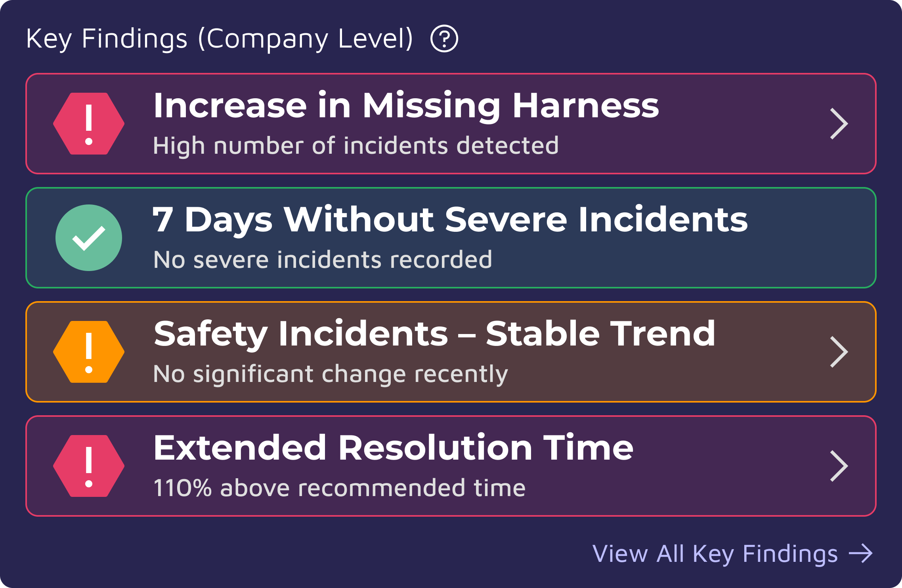Click the text No significant change recently
Screen dimensions: 902x588
[x=330, y=372]
